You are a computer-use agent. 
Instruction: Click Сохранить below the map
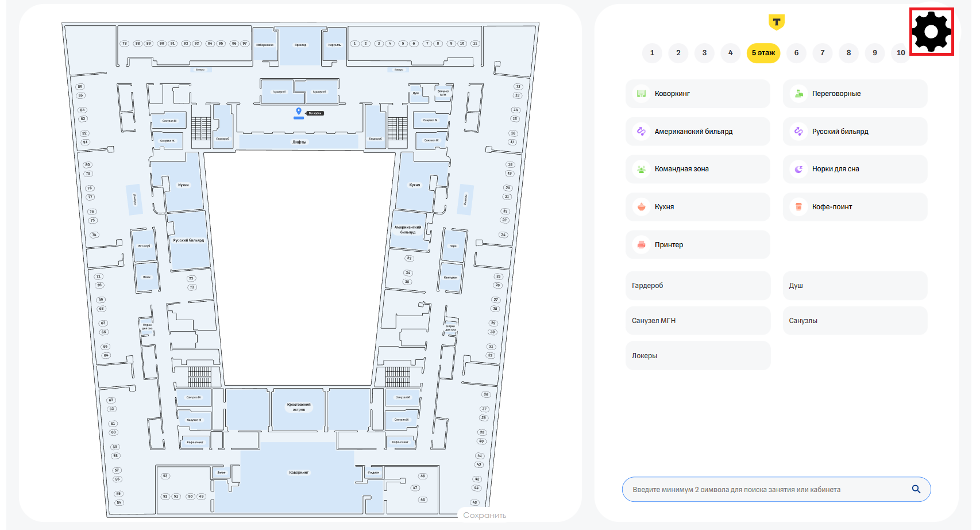(484, 516)
